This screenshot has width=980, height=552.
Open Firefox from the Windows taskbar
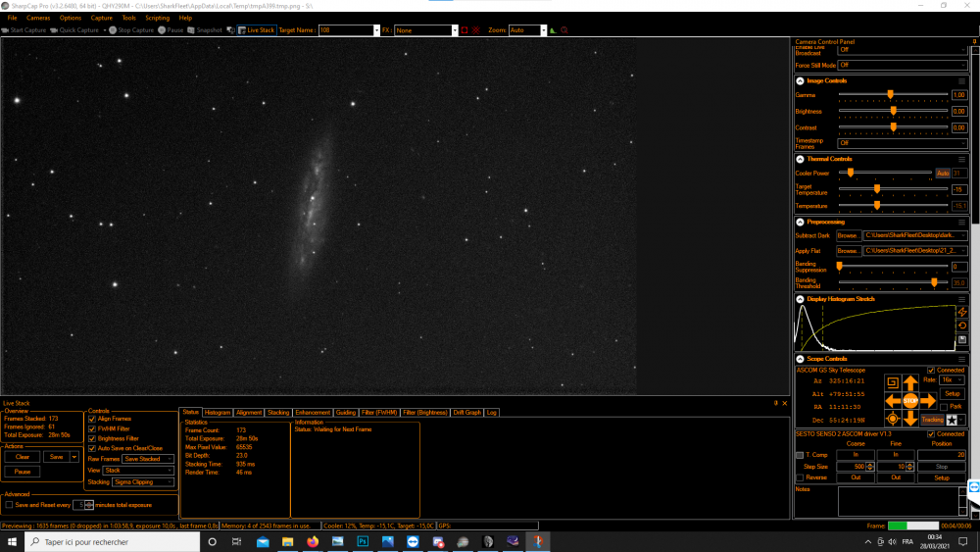tap(313, 541)
